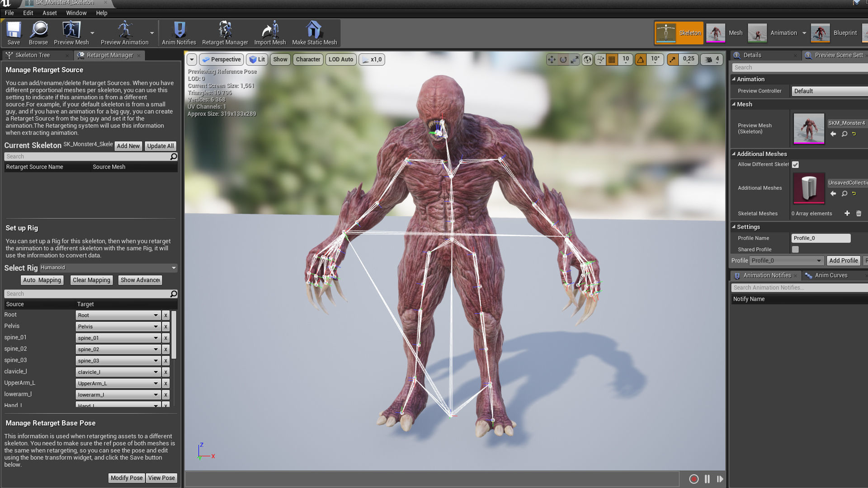Screen dimensions: 868x488
Task: Click the Save toolbar icon
Action: pyautogui.click(x=14, y=33)
